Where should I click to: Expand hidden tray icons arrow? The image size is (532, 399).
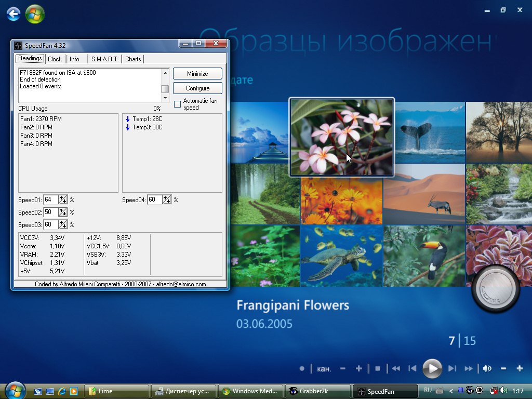451,391
